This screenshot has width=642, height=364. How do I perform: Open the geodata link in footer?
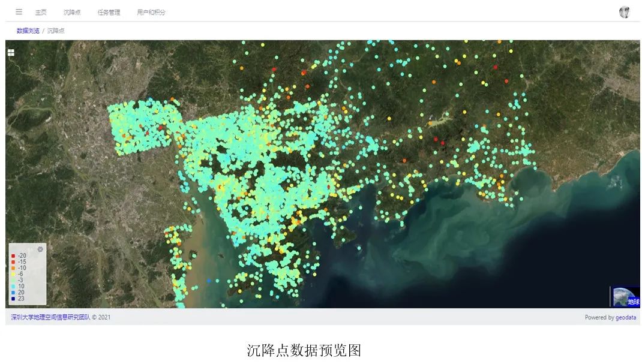click(x=626, y=317)
